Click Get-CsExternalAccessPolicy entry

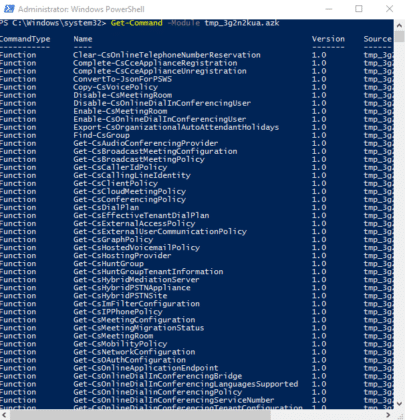134,223
